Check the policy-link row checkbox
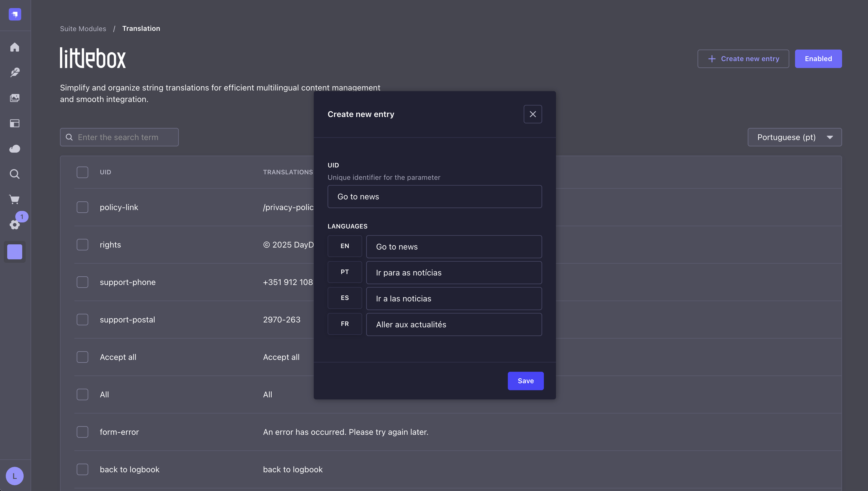The width and height of the screenshot is (868, 491). pyautogui.click(x=82, y=207)
